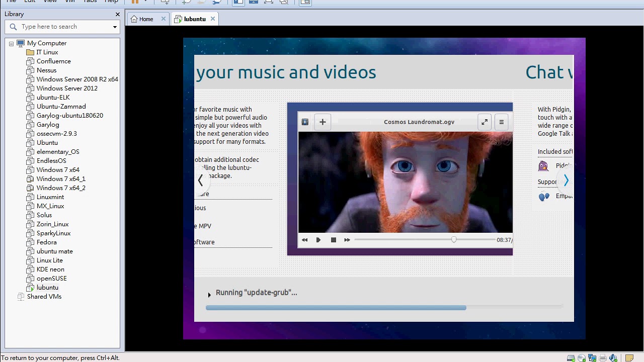
Task: Go to the next installer slide
Action: click(x=566, y=180)
